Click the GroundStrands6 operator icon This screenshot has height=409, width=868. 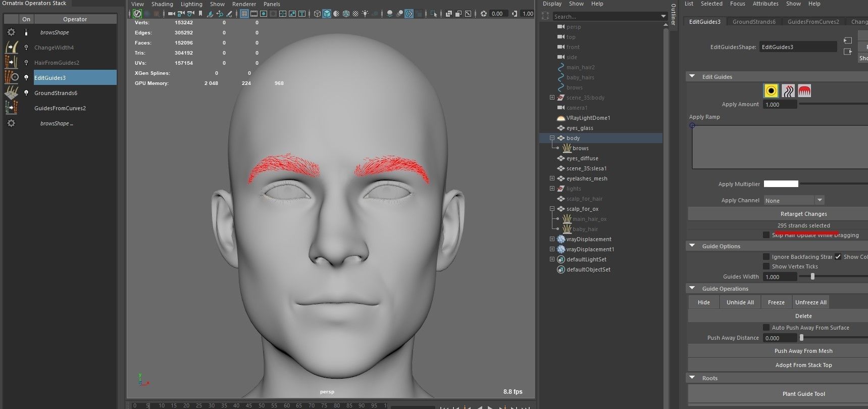tap(11, 93)
